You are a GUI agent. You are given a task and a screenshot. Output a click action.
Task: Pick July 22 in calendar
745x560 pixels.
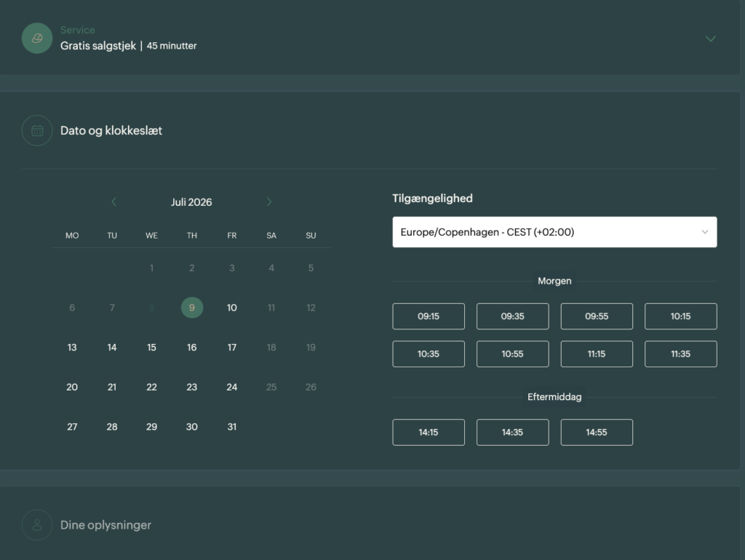click(x=151, y=387)
